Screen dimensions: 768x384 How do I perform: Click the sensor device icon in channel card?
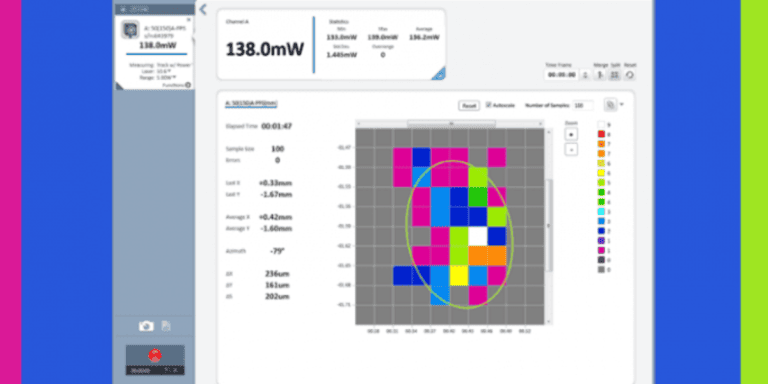click(130, 30)
